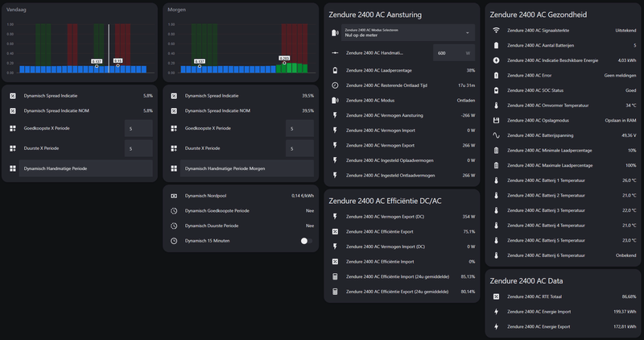The width and height of the screenshot is (644, 340).
Task: Click the Energie Export lightning icon
Action: click(496, 326)
